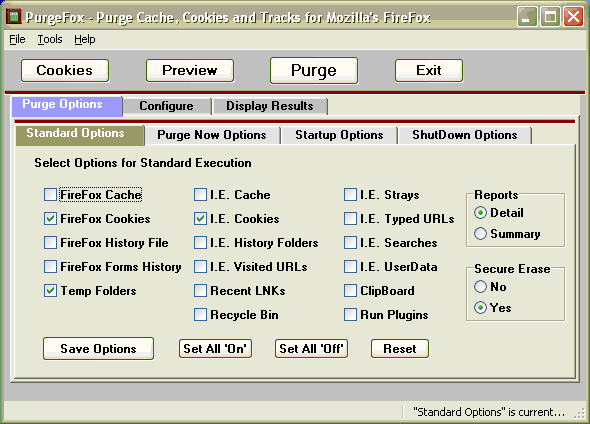Open the Help menu
This screenshot has height=424, width=590.
pos(85,39)
